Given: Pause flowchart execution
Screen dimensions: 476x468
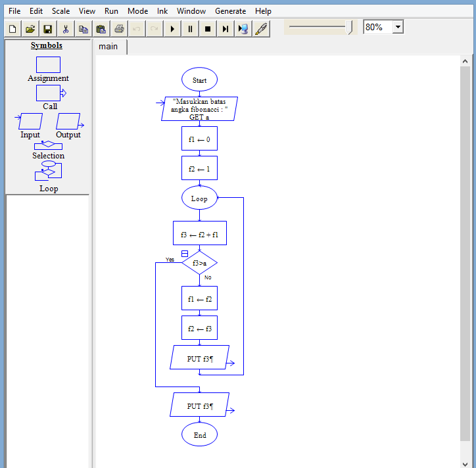Looking at the screenshot, I should (x=190, y=29).
